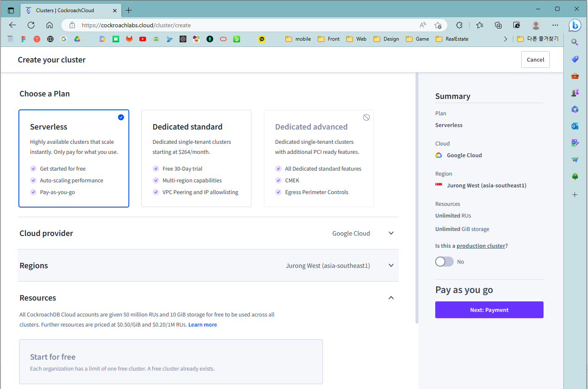Open the KakaoTalk bookmark icon
Screen dimensions: 588x389
(262, 39)
